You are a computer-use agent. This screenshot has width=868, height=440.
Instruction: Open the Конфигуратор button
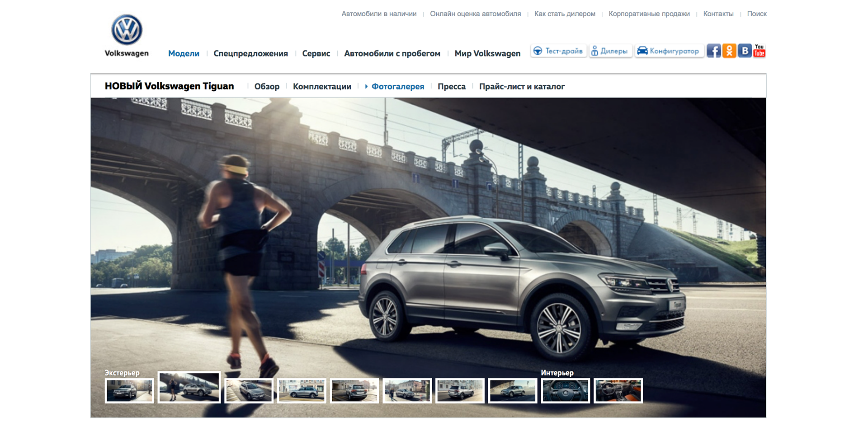pyautogui.click(x=669, y=51)
